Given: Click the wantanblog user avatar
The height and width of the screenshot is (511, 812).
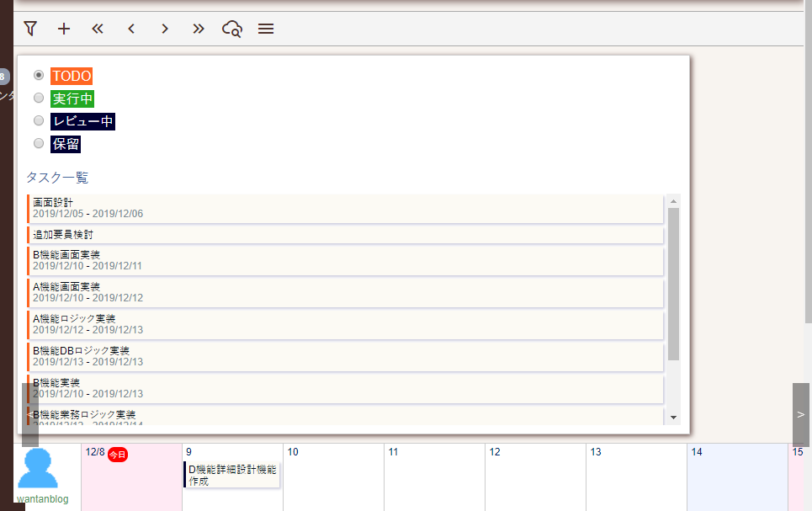Looking at the screenshot, I should 38,468.
